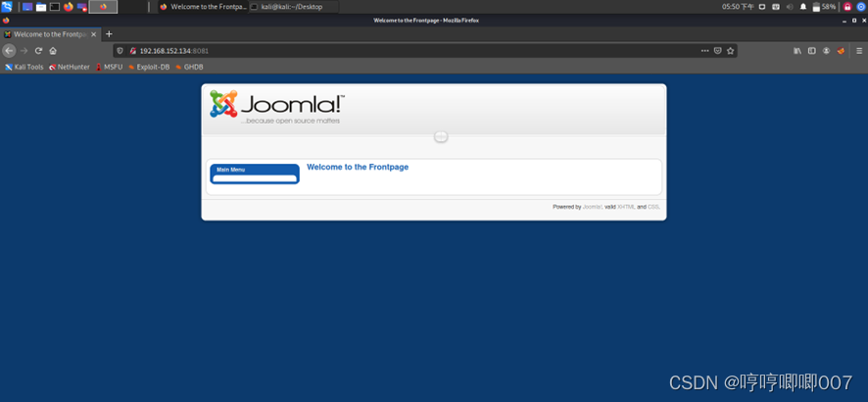868x402 pixels.
Task: Open the network connection tray icon
Action: pos(776,7)
